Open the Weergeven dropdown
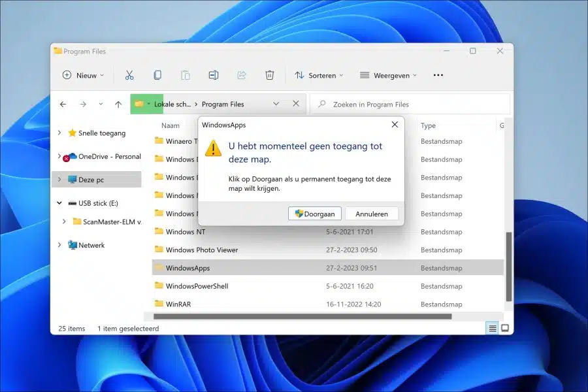This screenshot has width=588, height=392. click(x=388, y=75)
